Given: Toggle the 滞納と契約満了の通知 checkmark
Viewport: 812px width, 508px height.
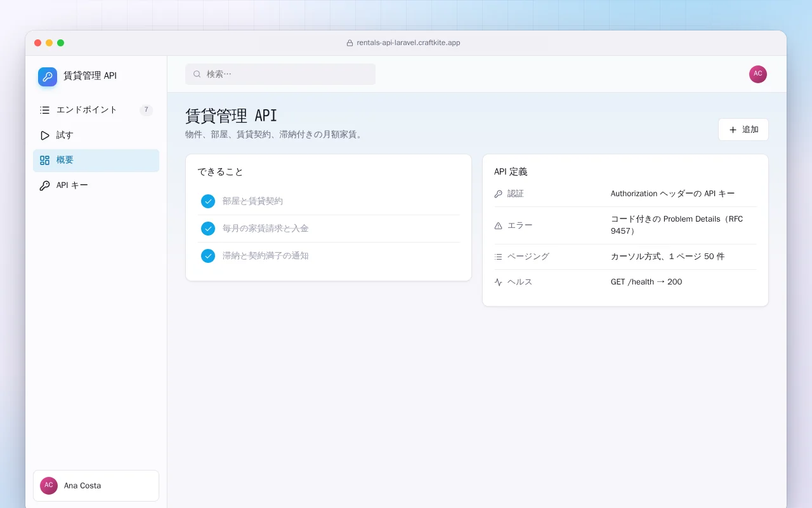Looking at the screenshot, I should coord(208,256).
